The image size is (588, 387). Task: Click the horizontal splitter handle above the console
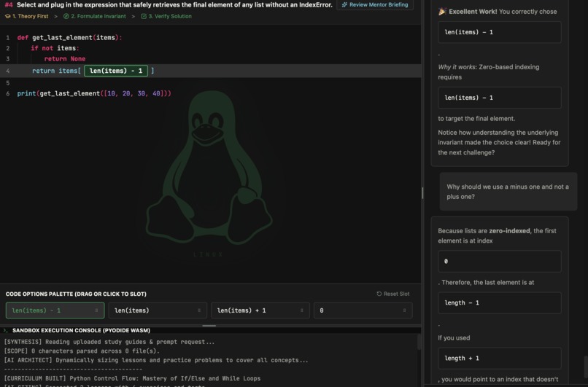(209, 326)
